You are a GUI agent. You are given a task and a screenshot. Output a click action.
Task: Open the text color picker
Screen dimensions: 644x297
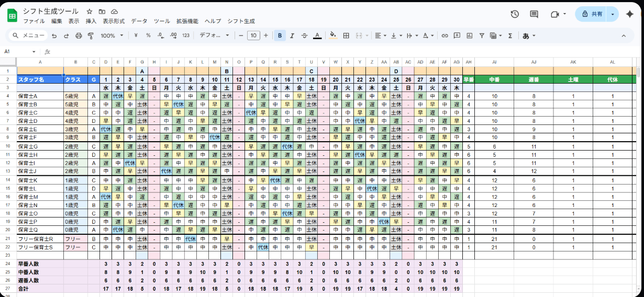tap(317, 36)
